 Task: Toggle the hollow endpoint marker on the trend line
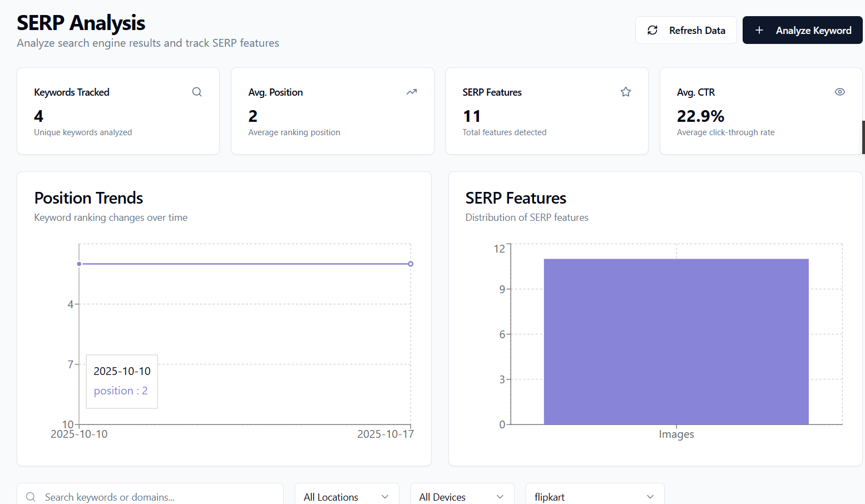click(x=411, y=264)
